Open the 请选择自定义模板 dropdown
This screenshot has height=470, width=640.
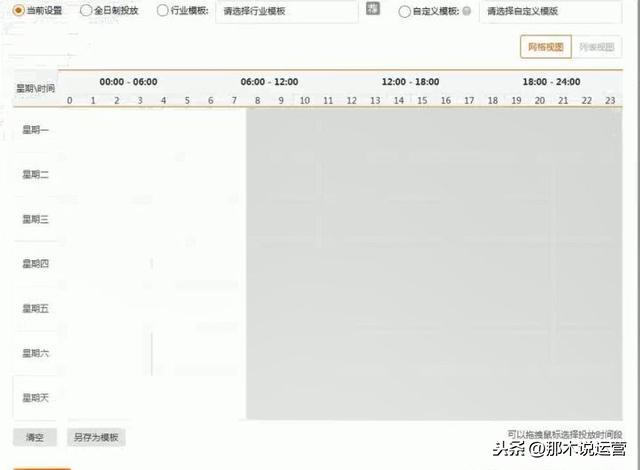pyautogui.click(x=551, y=11)
